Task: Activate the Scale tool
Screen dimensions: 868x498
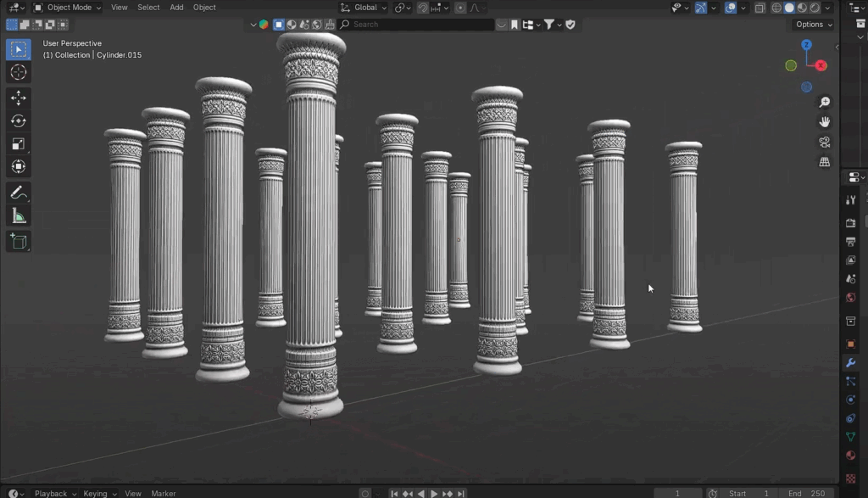Action: tap(19, 144)
